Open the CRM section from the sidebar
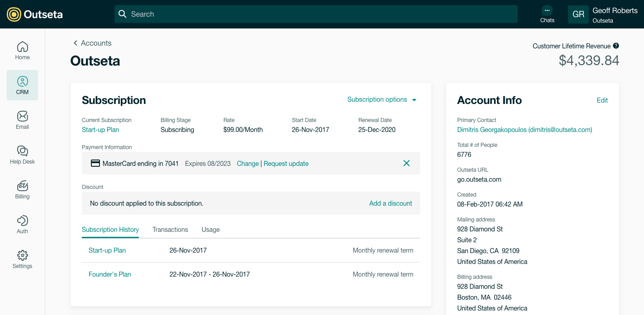644x315 pixels. click(22, 85)
